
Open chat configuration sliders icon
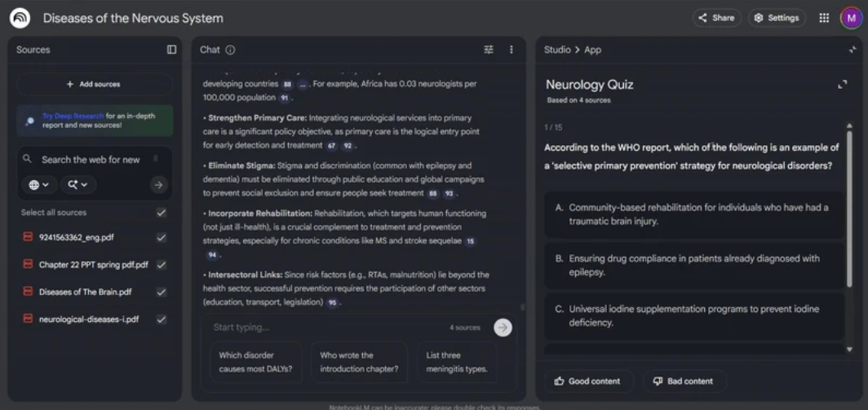(489, 50)
